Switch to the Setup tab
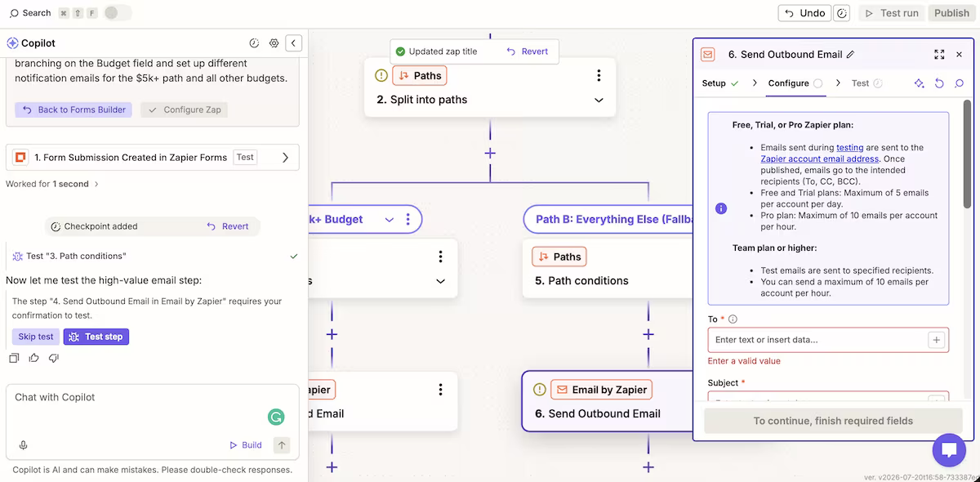Screen dimensions: 980x482 pos(719,83)
